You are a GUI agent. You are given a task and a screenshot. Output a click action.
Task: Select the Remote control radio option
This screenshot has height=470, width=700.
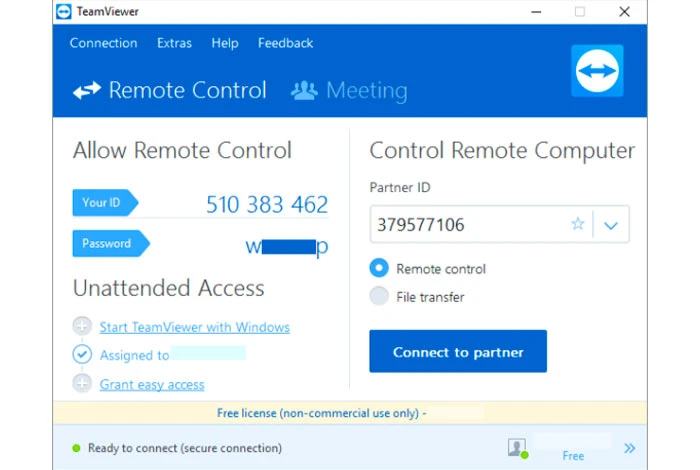pos(379,268)
